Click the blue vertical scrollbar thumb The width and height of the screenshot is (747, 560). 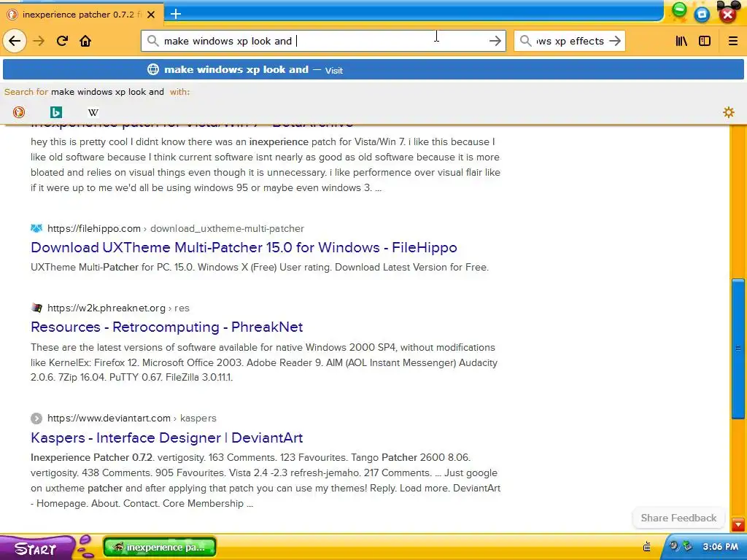click(738, 349)
